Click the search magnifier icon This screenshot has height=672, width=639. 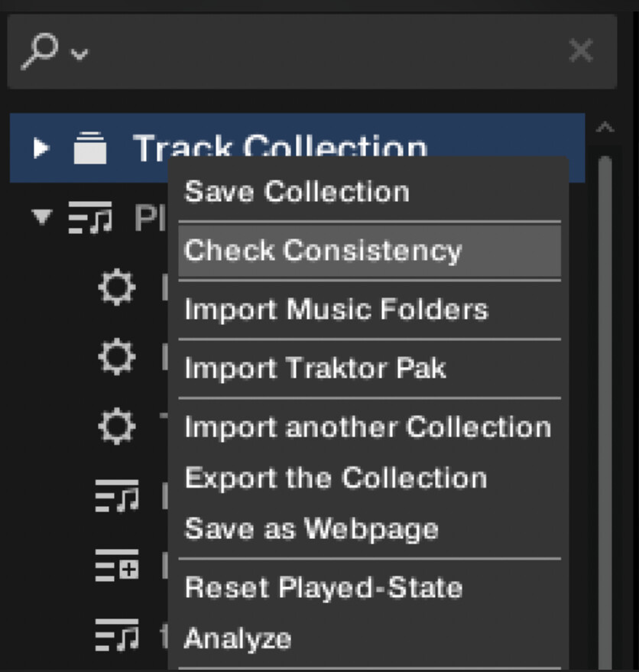[x=41, y=51]
